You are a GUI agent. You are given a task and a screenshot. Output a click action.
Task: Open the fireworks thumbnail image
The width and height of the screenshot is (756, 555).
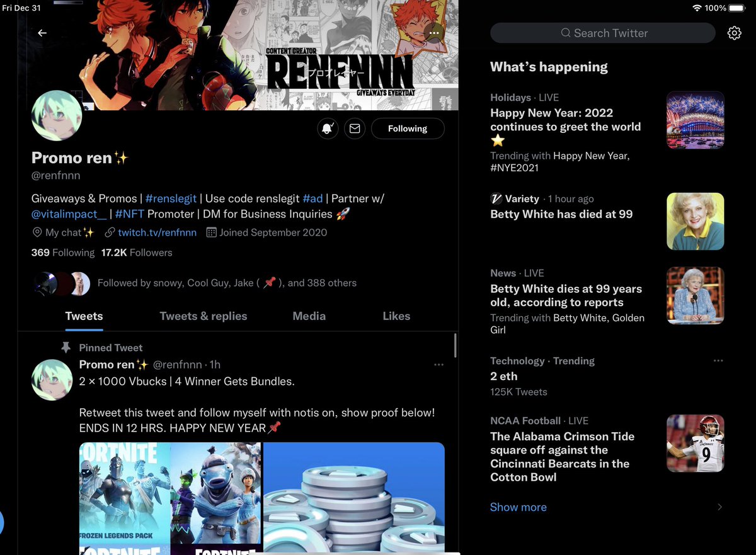pos(696,120)
